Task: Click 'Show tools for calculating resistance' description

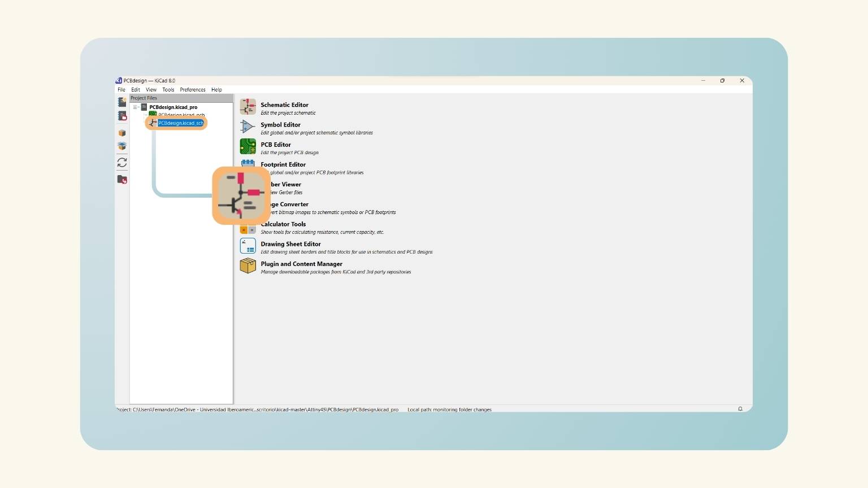Action: coord(322,232)
